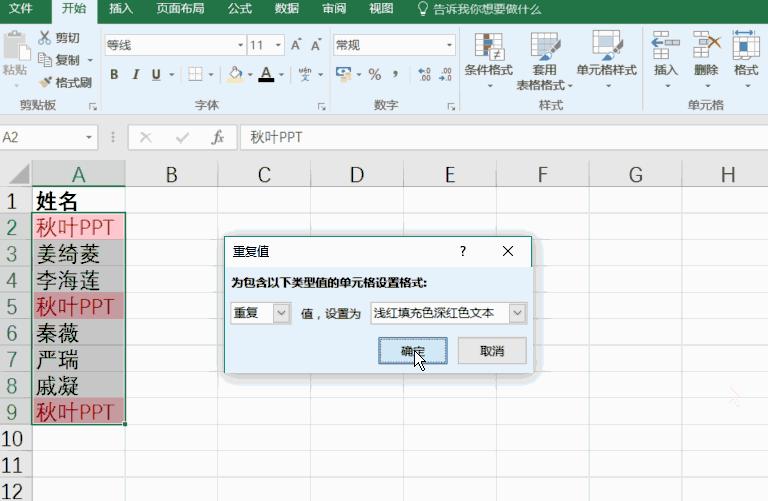This screenshot has width=768, height=501.
Task: Click the Cut (剪切) scissors icon
Action: 45,38
